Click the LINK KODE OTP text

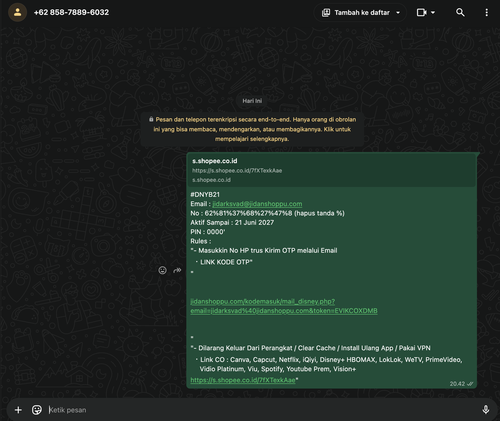[226, 262]
